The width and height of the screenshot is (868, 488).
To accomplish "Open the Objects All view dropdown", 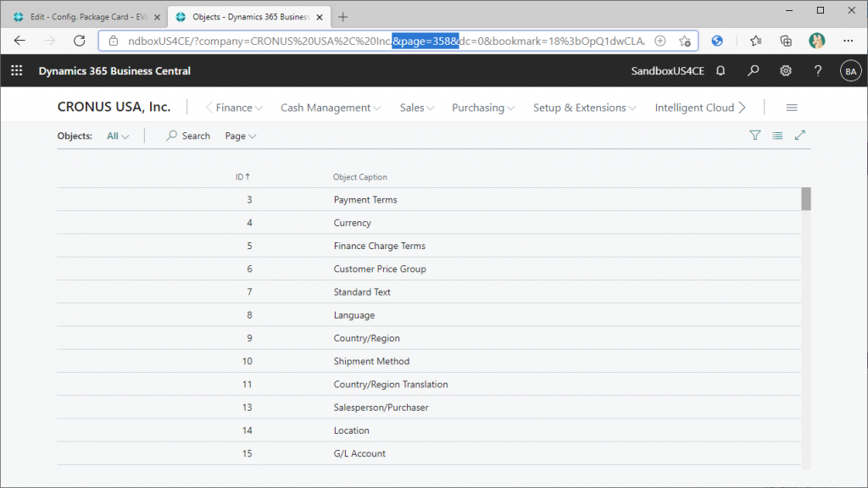I will click(x=118, y=136).
